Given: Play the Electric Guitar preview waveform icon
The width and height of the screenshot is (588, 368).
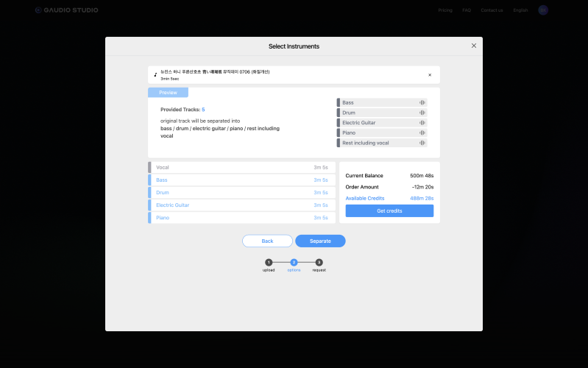Looking at the screenshot, I should pyautogui.click(x=422, y=123).
